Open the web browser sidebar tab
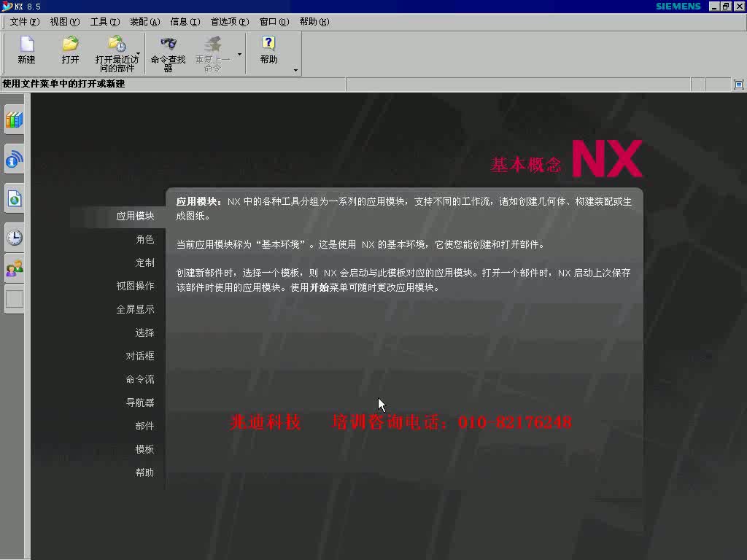The image size is (747, 560). pyautogui.click(x=15, y=198)
